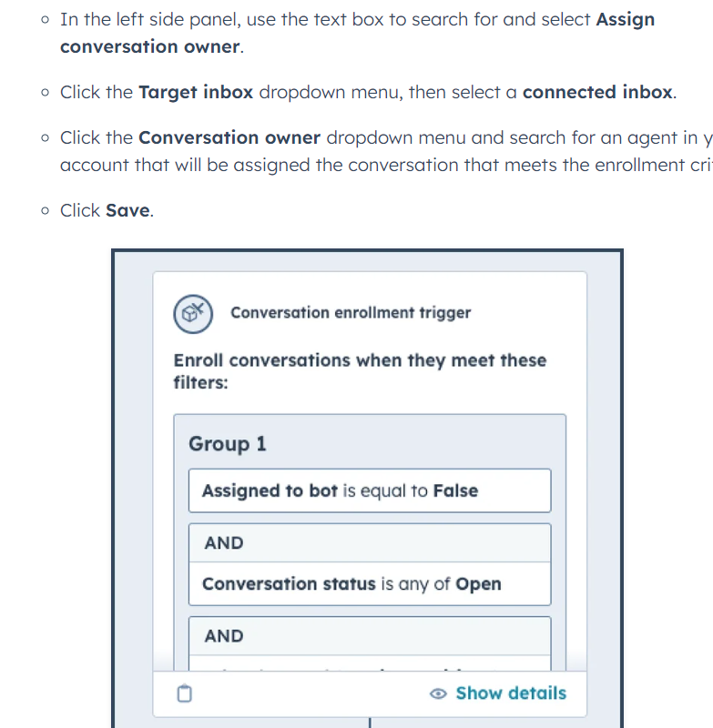This screenshot has width=713, height=728.
Task: Click the hexagonal bot symbol inside the trigger badge
Action: pyautogui.click(x=193, y=314)
